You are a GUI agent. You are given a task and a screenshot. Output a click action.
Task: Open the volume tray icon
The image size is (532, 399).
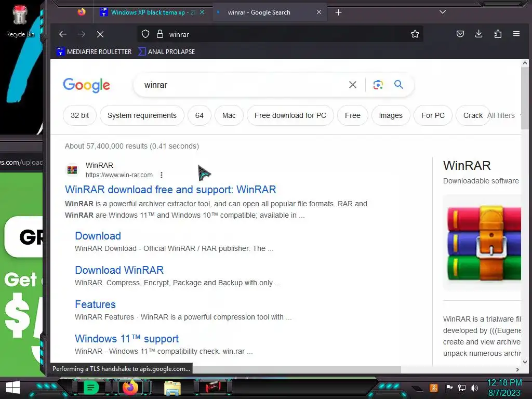(474, 388)
